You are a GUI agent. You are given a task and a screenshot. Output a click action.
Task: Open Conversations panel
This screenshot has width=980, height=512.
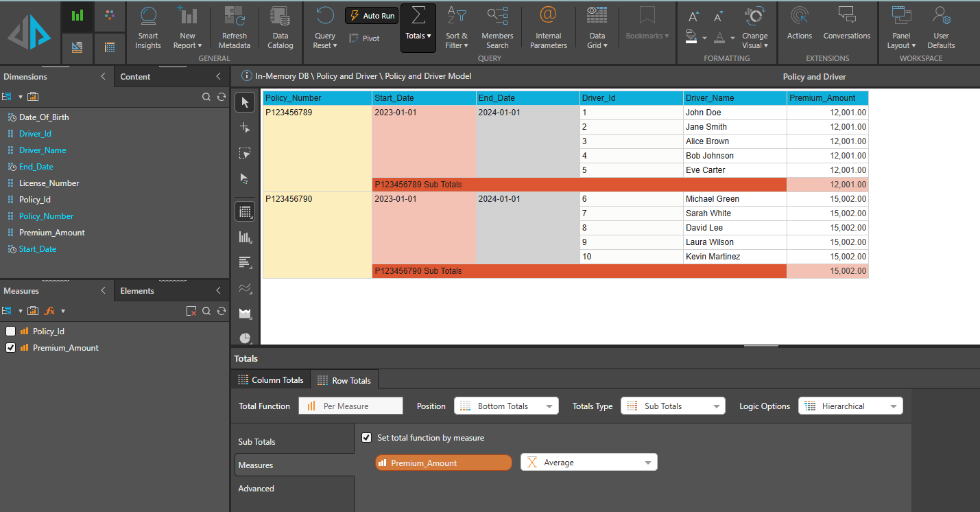click(x=847, y=24)
